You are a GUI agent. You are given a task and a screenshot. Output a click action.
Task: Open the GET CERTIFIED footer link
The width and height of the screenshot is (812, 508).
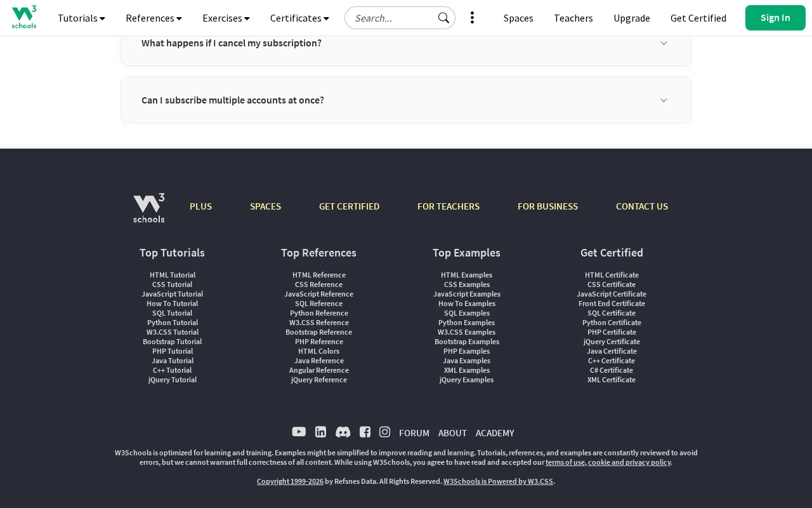[349, 206]
